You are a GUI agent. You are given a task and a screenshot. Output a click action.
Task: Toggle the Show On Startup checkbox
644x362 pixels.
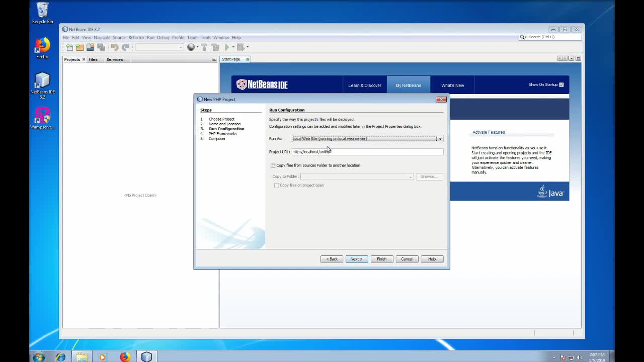(561, 84)
